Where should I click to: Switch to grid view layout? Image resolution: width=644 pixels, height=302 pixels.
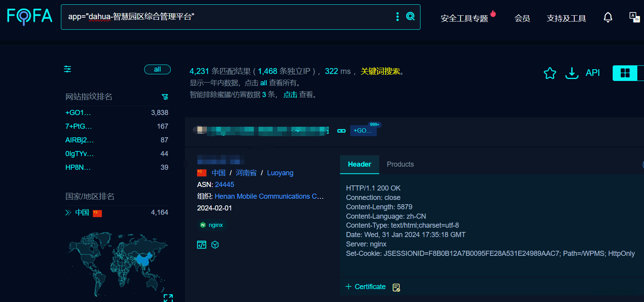(x=625, y=73)
